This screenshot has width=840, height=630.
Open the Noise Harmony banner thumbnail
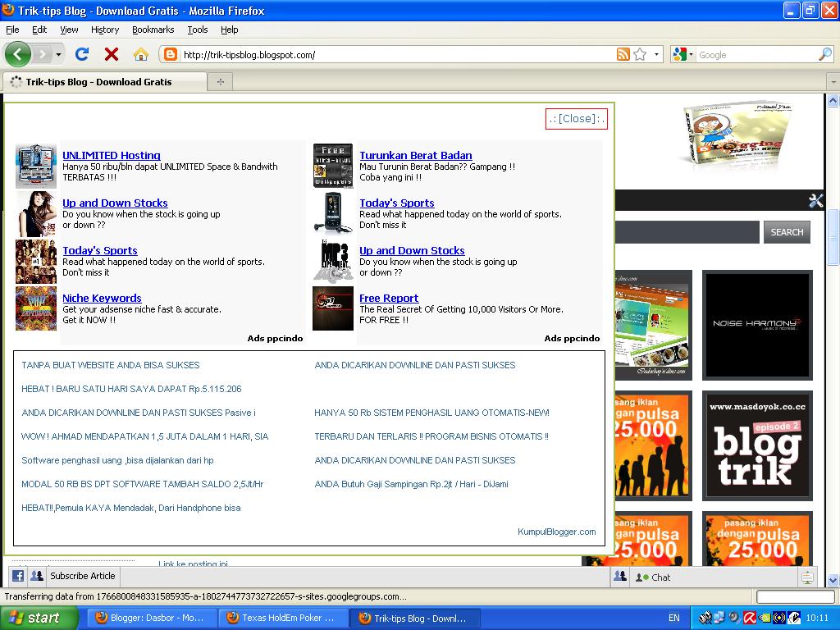757,325
